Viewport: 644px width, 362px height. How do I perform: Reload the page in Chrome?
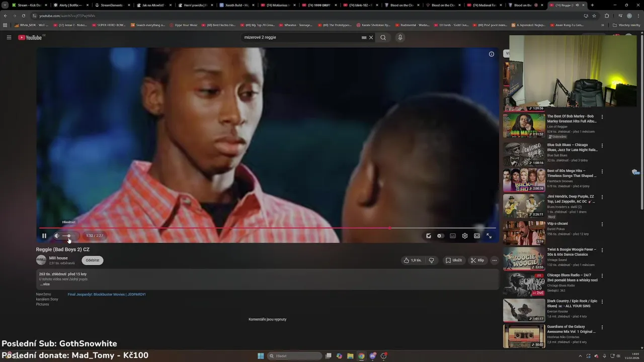(x=23, y=16)
